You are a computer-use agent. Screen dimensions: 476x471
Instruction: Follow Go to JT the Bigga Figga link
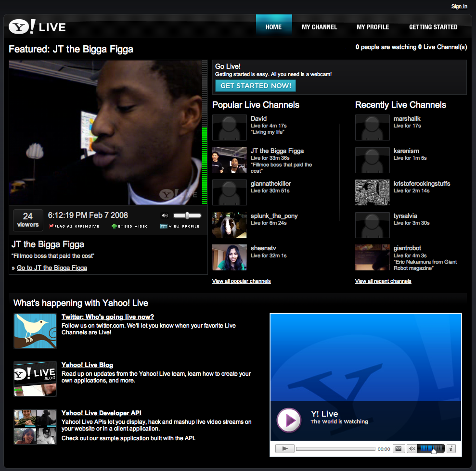52,267
